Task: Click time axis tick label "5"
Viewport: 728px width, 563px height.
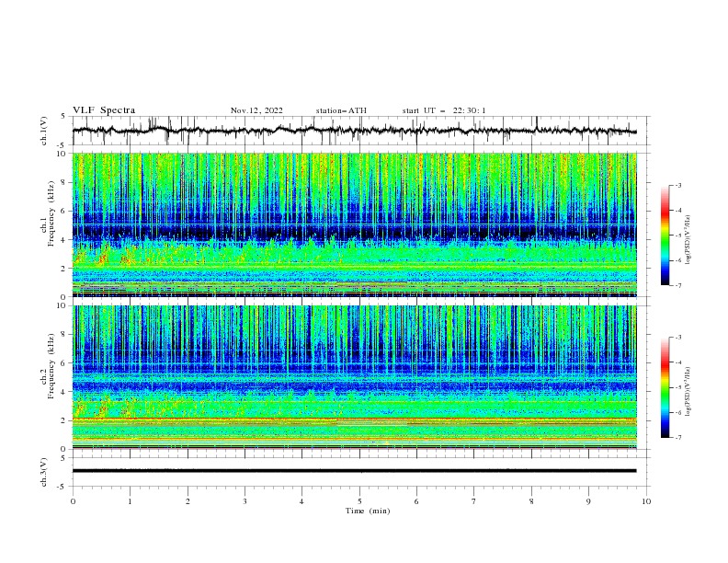Action: (359, 501)
